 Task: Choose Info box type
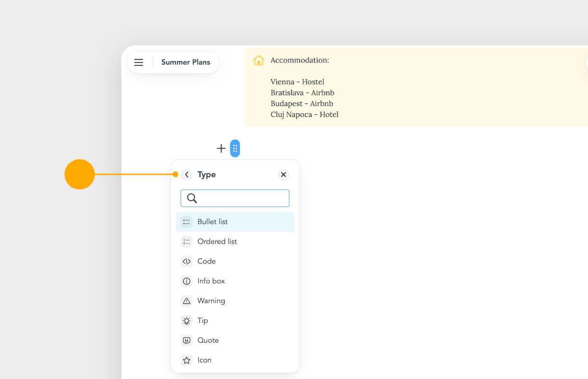(235, 281)
